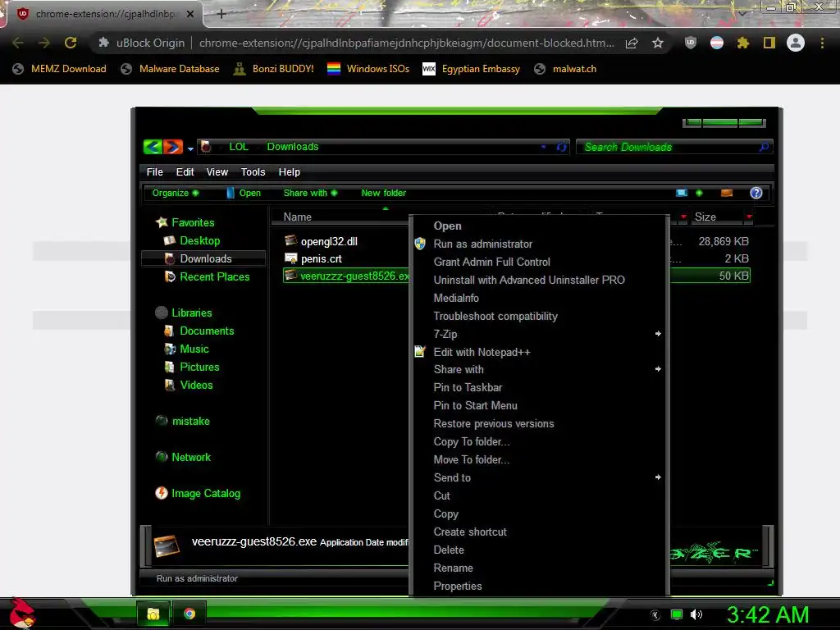Image resolution: width=840 pixels, height=630 pixels.
Task: Open the View menu
Action: point(217,172)
